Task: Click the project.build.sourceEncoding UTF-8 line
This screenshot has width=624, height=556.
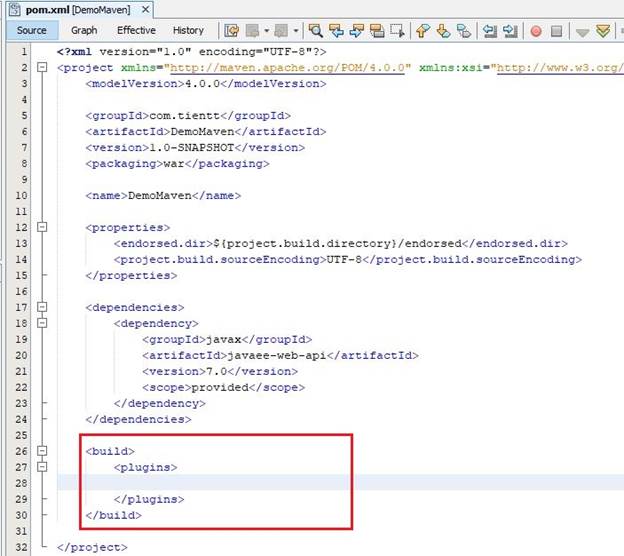Action: (x=348, y=259)
